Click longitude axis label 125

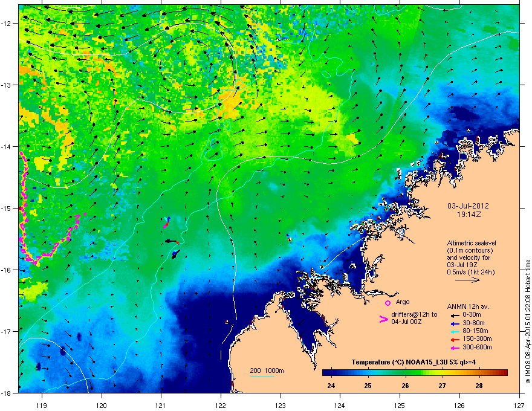click(400, 405)
